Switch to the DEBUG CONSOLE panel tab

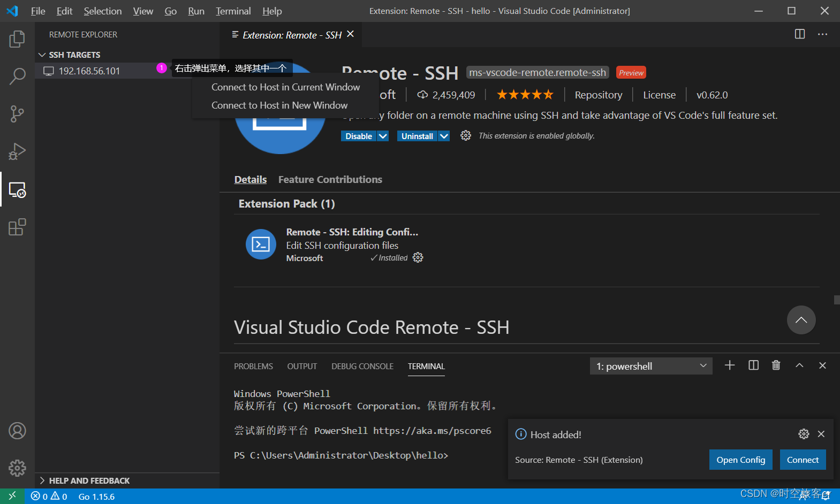pyautogui.click(x=362, y=366)
